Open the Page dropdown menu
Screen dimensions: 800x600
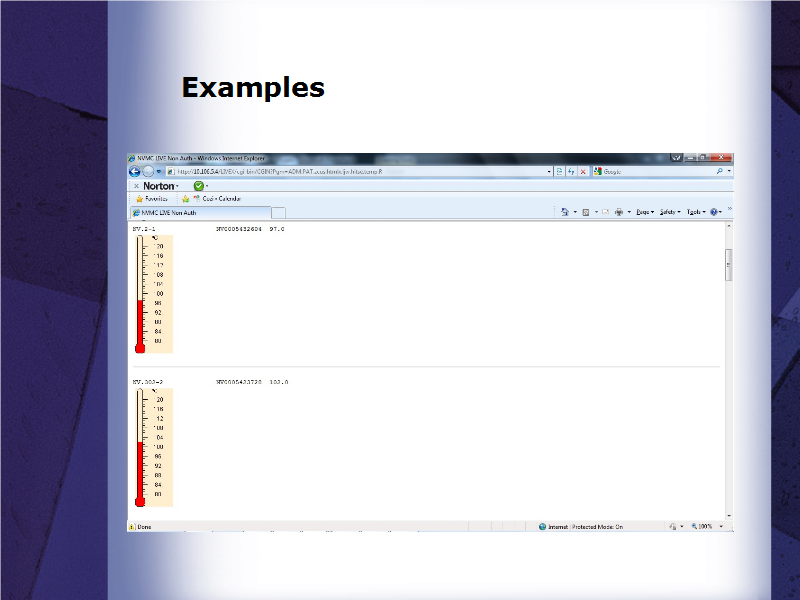pyautogui.click(x=644, y=212)
